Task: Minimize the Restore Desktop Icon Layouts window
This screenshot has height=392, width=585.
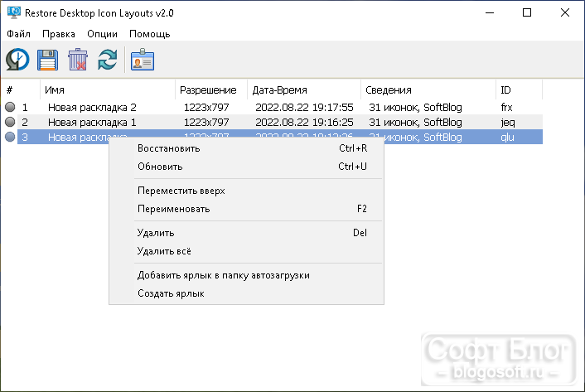Action: click(490, 12)
